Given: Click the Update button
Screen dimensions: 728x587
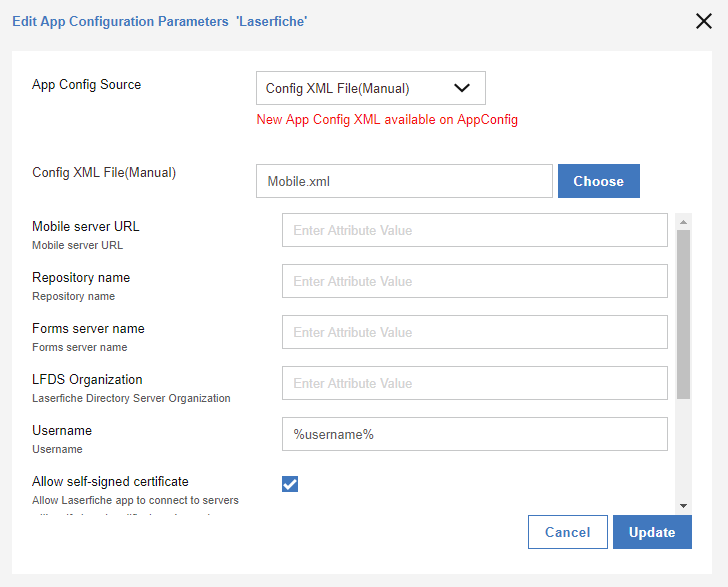Looking at the screenshot, I should point(652,532).
